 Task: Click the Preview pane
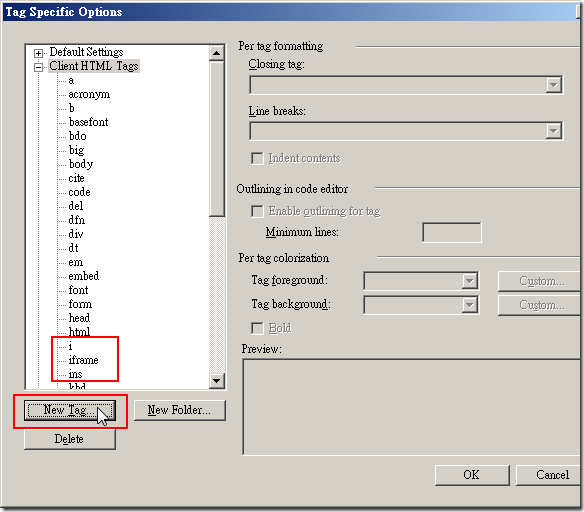412,407
